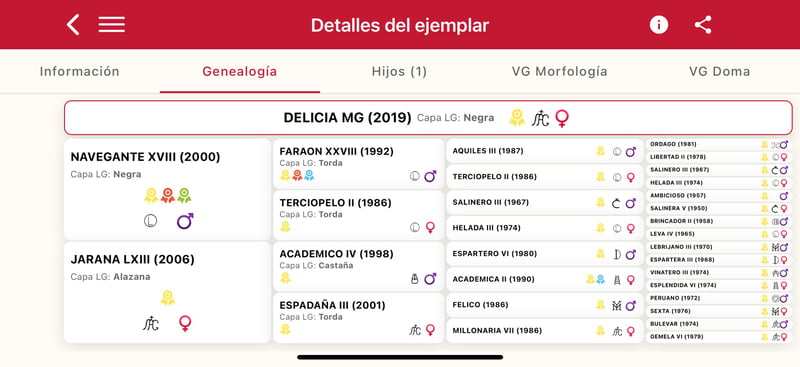Click the red rosette under NAVEGANTE XVIII
The image size is (800, 367).
point(167,195)
